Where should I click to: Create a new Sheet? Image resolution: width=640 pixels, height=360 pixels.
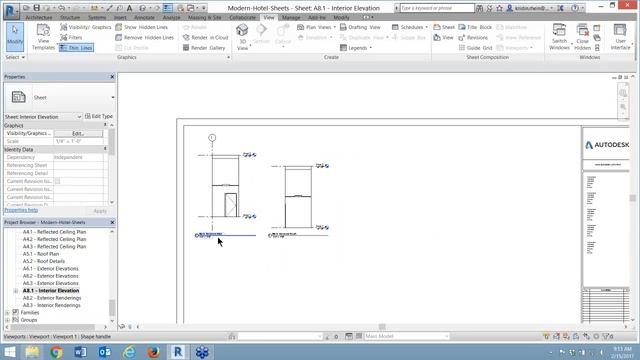444,27
